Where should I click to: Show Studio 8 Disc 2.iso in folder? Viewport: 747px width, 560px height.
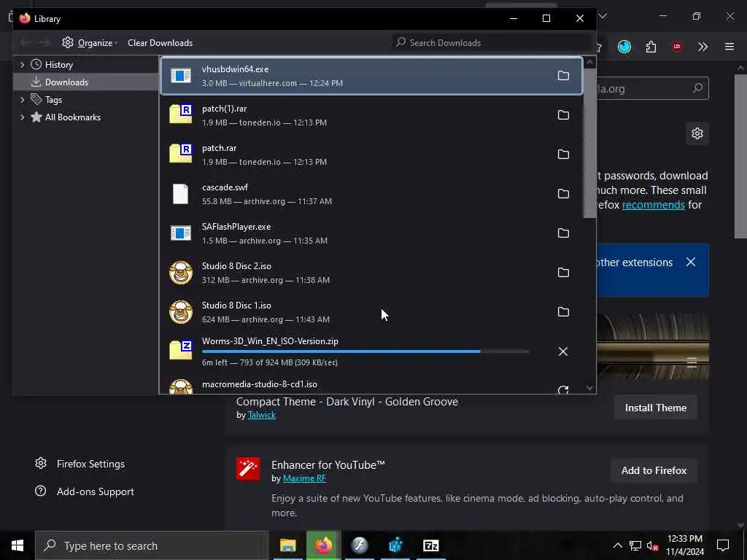[563, 273]
